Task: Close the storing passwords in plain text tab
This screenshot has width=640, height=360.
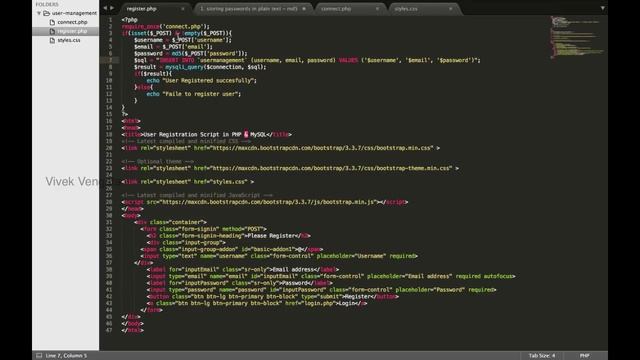Action: (x=304, y=9)
